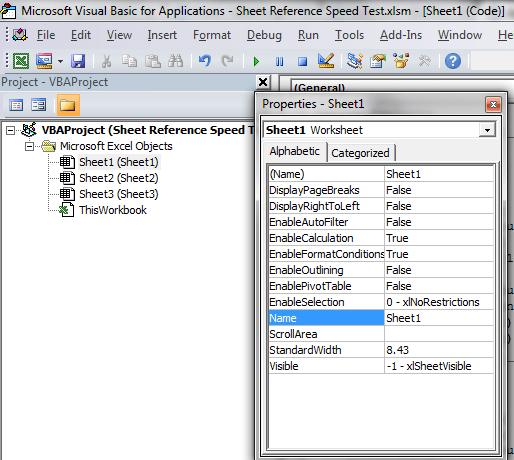This screenshot has width=514, height=460.
Task: Close the Properties - Sheet1 window
Action: click(x=493, y=105)
